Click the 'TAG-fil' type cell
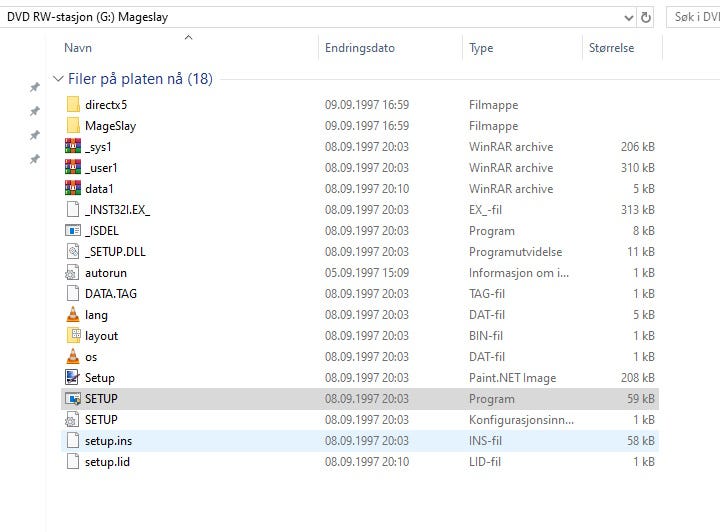The image size is (720, 532). point(487,294)
